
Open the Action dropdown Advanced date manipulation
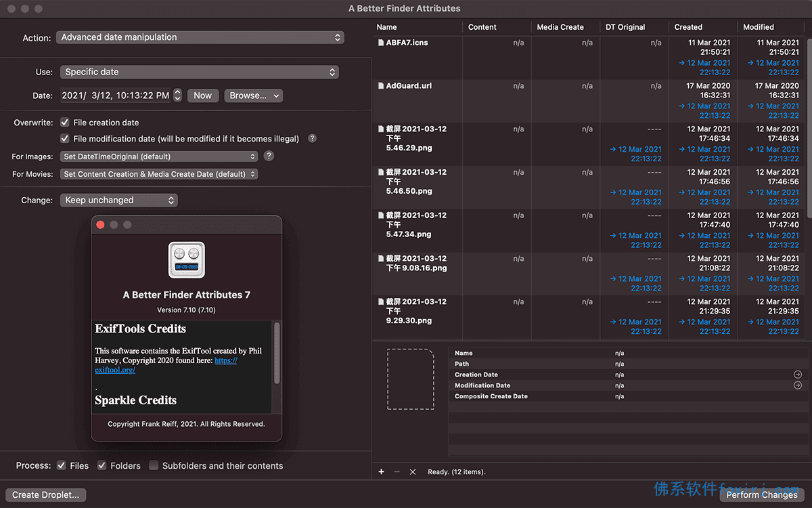tap(200, 38)
